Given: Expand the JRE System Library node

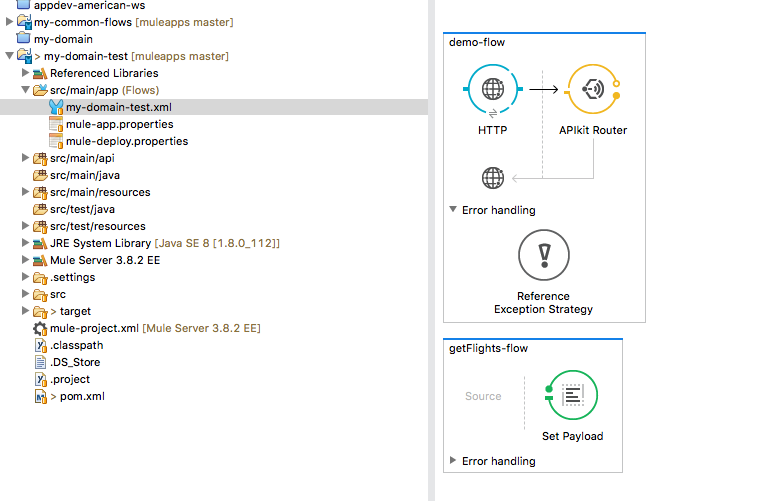Looking at the screenshot, I should pyautogui.click(x=25, y=243).
